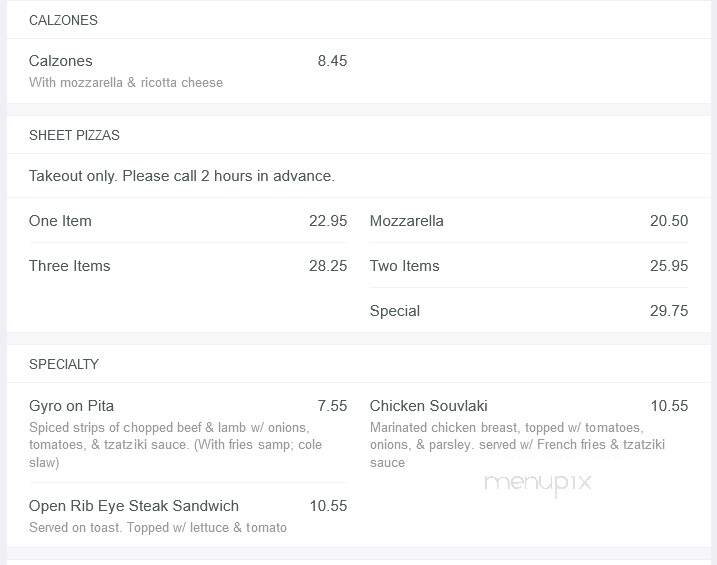Open the Chicken Souvlaki item

pos(428,406)
